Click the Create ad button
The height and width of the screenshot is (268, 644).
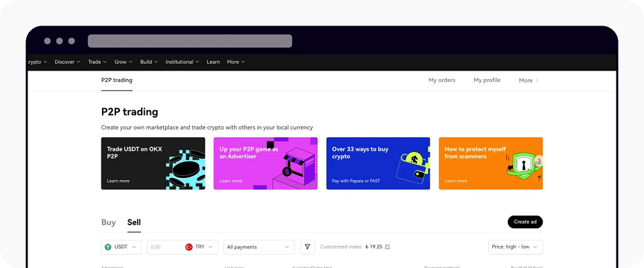coord(525,222)
